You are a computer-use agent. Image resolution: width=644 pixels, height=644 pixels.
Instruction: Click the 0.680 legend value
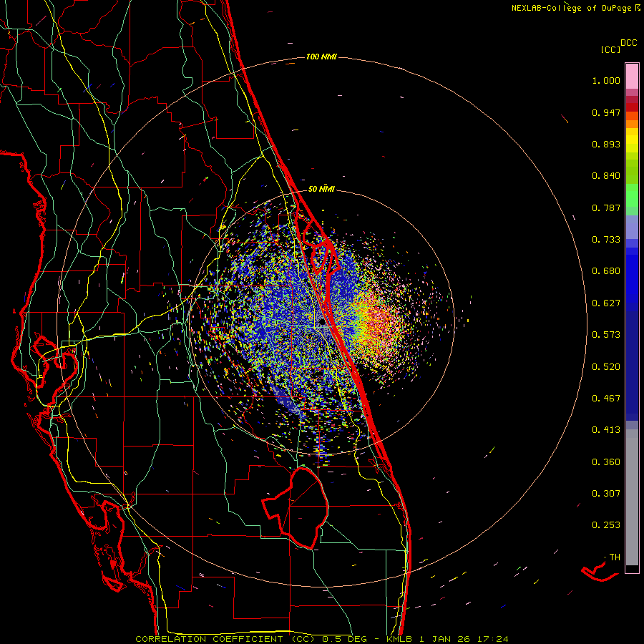coord(606,271)
